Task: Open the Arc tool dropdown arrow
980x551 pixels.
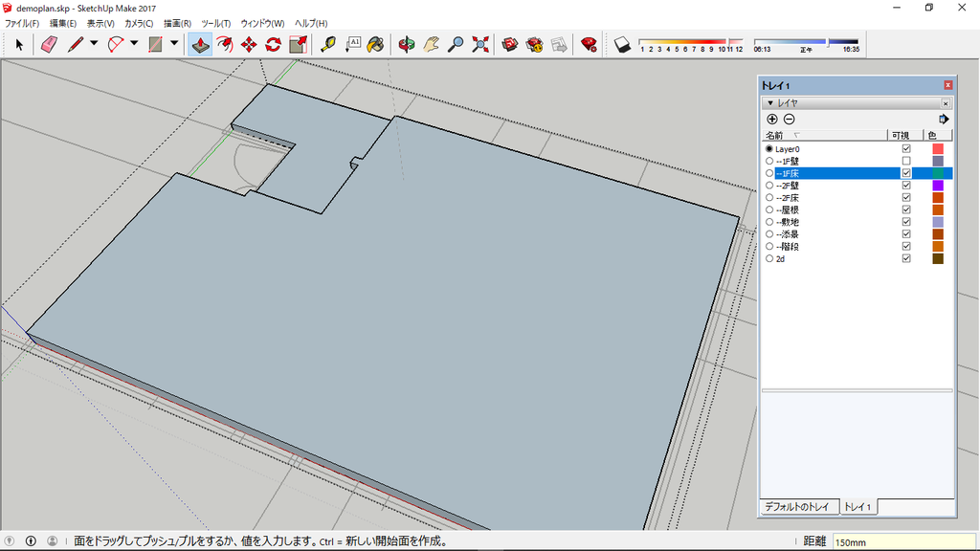Action: point(134,44)
